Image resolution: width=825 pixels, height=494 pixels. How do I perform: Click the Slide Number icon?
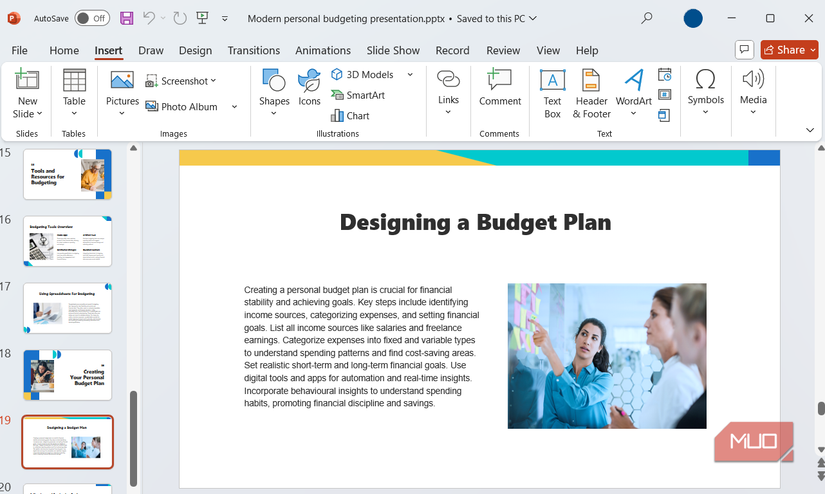[665, 95]
